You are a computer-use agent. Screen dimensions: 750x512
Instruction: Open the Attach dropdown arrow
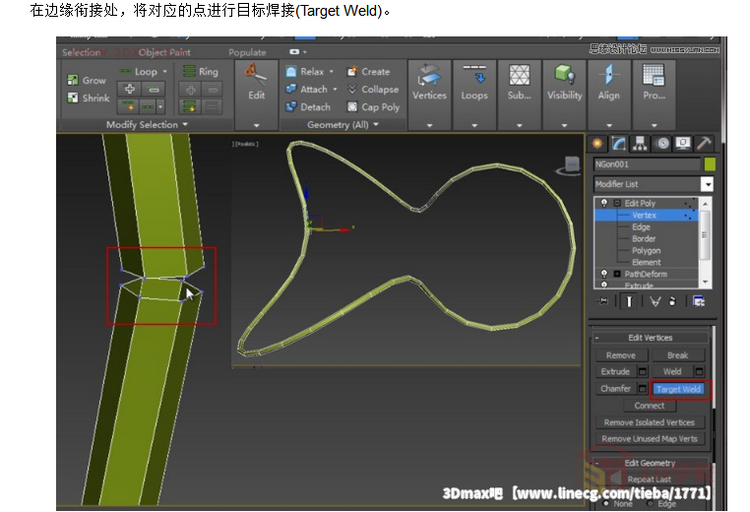pyautogui.click(x=335, y=89)
